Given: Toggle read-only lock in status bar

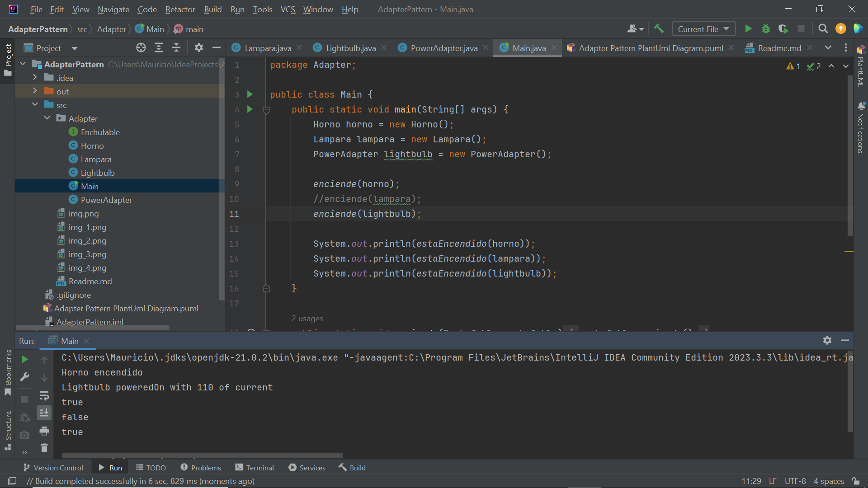Looking at the screenshot, I should point(856,481).
